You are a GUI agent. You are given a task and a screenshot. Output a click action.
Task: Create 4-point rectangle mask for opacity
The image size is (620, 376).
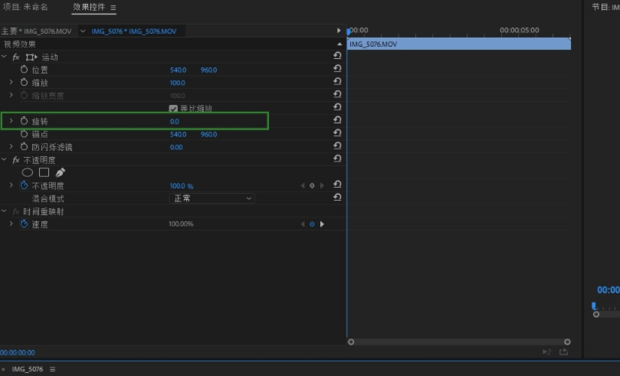(x=44, y=172)
